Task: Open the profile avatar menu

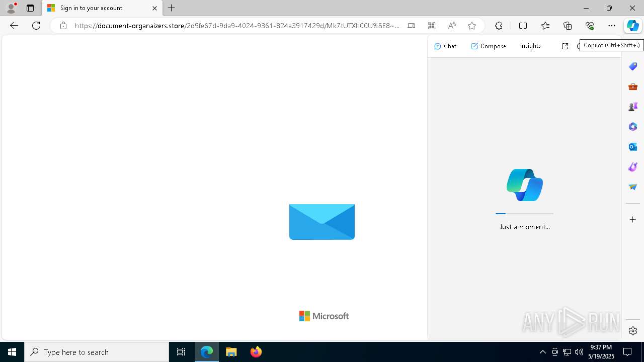Action: click(x=11, y=8)
